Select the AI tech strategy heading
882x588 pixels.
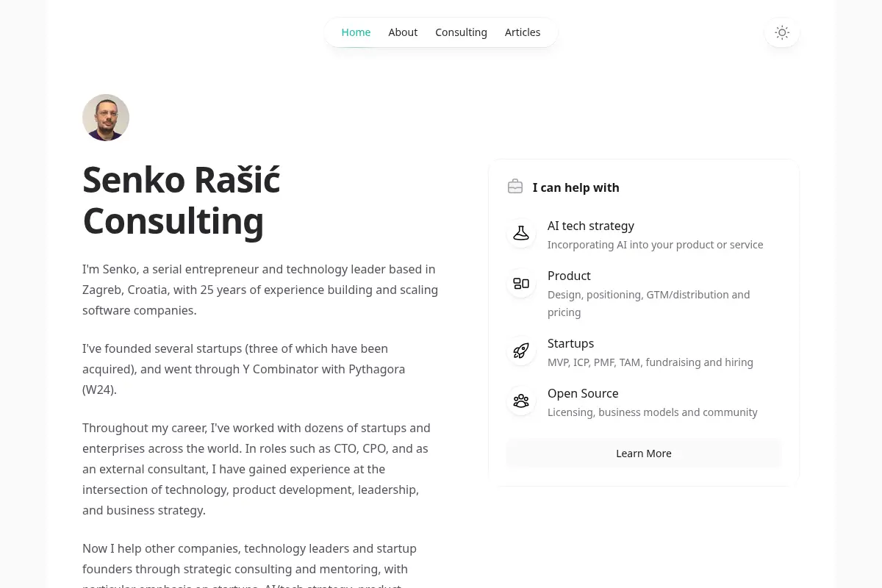point(590,226)
